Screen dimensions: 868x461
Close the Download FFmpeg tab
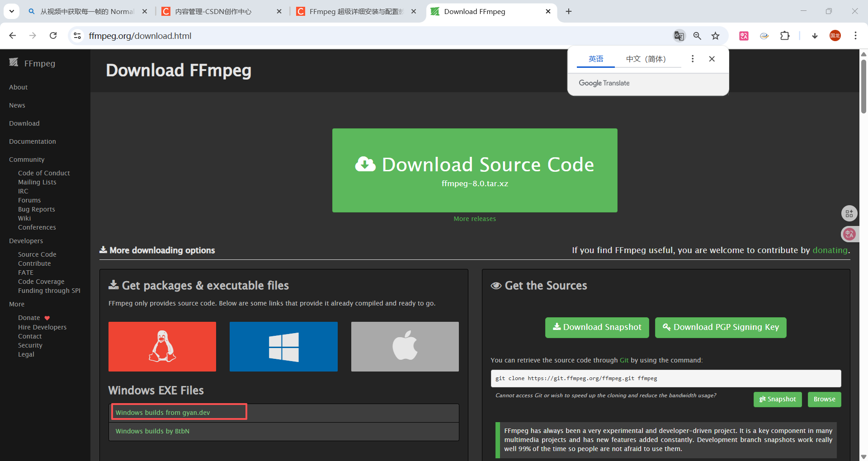point(548,11)
